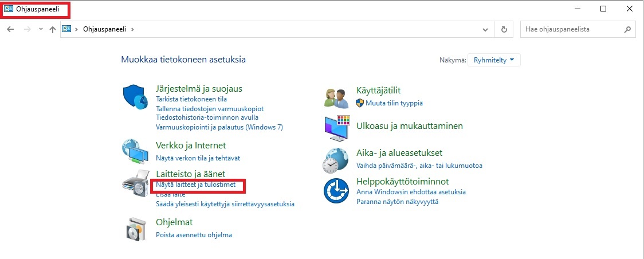Screen dimensions: 644x259
Task: Click the Ohjelmat disc box icon
Action: coord(136,228)
